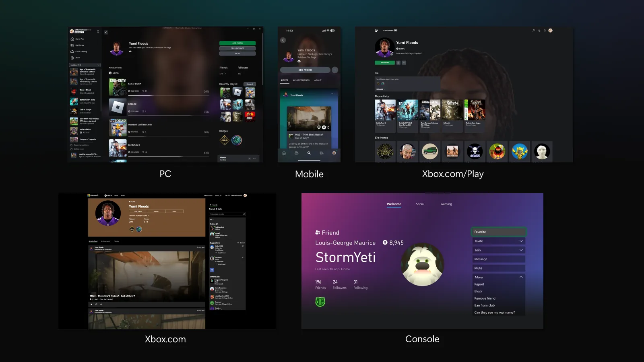Screen dimensions: 644x362
Task: Open My Library in the PC app sidebar
Action: 78,45
